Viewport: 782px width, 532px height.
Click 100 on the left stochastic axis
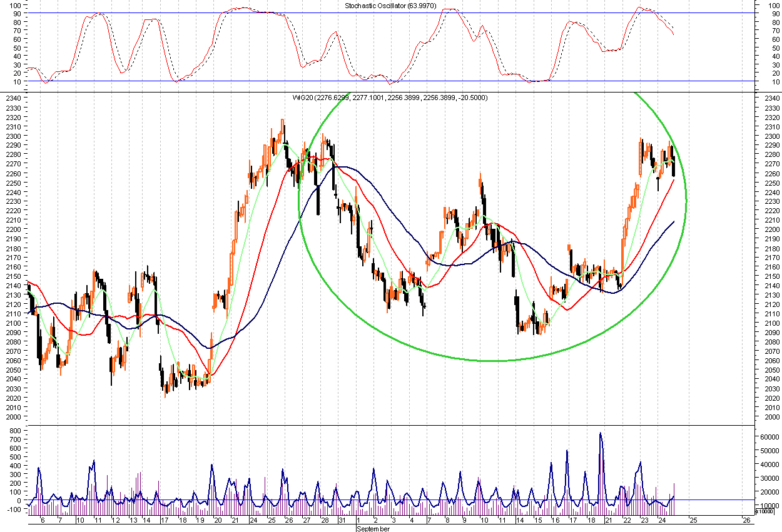tap(16, 4)
